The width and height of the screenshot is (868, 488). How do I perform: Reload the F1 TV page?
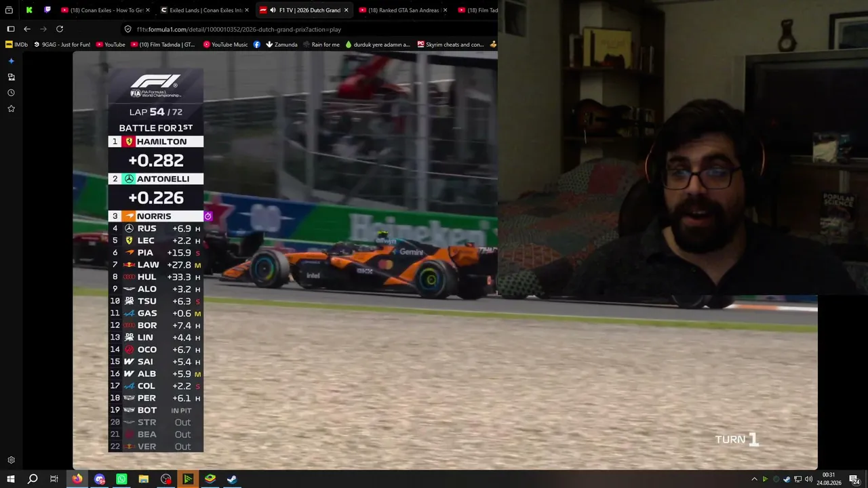[x=60, y=29]
